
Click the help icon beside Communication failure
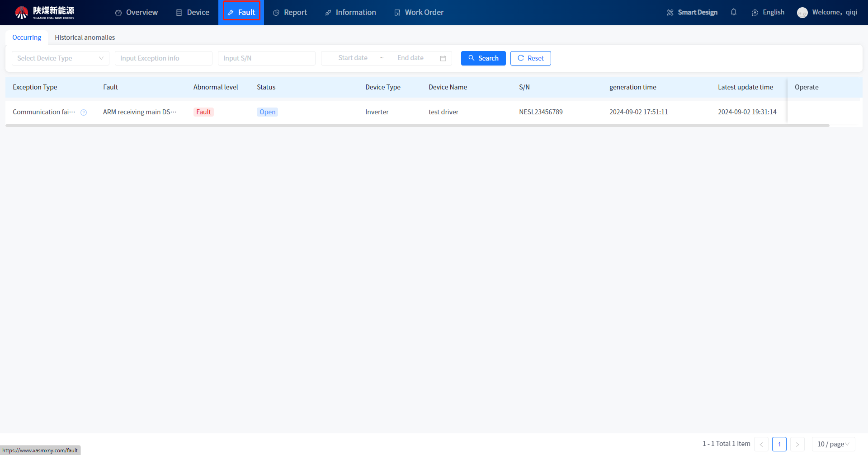click(84, 113)
